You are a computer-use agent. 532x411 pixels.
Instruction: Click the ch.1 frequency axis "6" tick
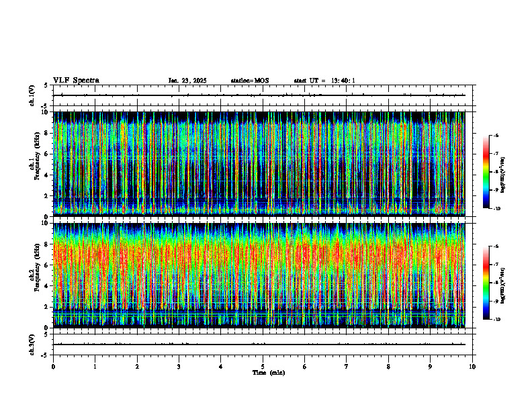(46, 154)
